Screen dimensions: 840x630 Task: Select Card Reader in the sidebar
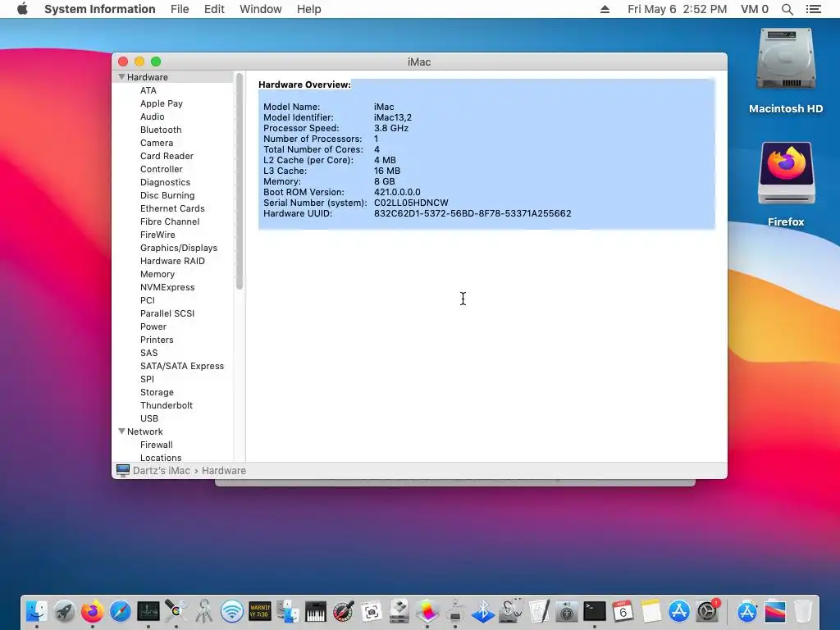point(167,156)
